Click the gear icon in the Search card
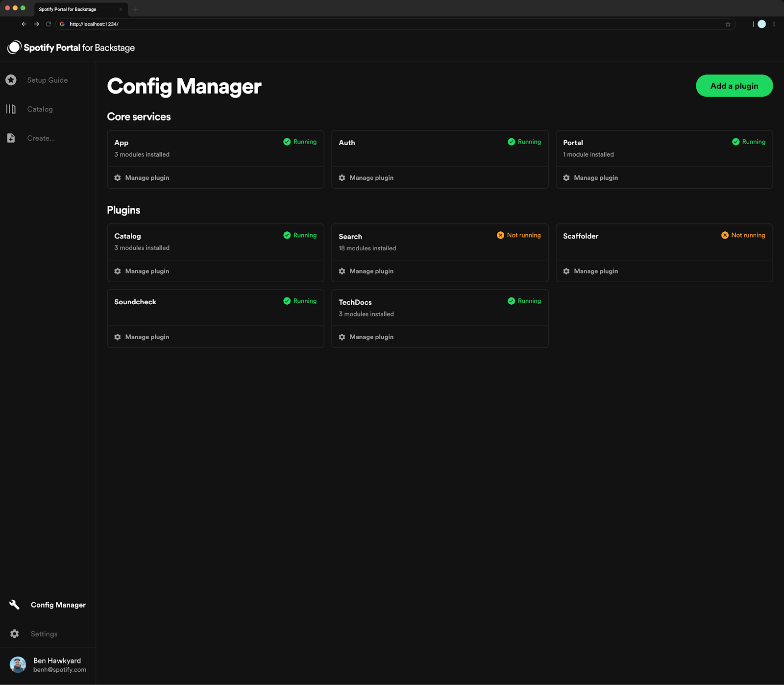 [342, 271]
